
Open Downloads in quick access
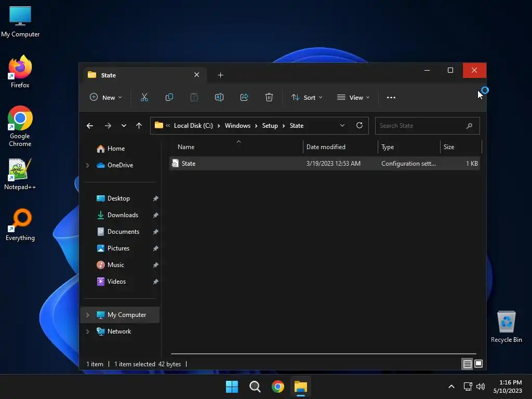123,215
